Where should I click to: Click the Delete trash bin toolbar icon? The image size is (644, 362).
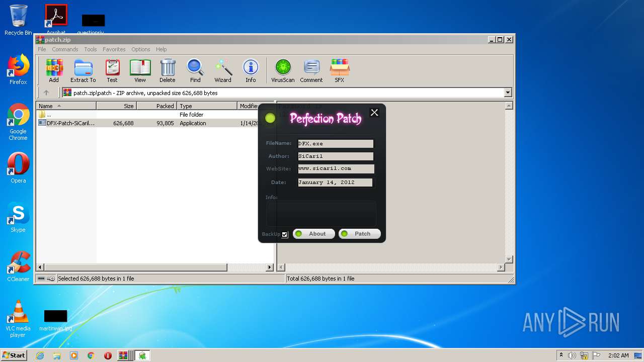coord(168,70)
